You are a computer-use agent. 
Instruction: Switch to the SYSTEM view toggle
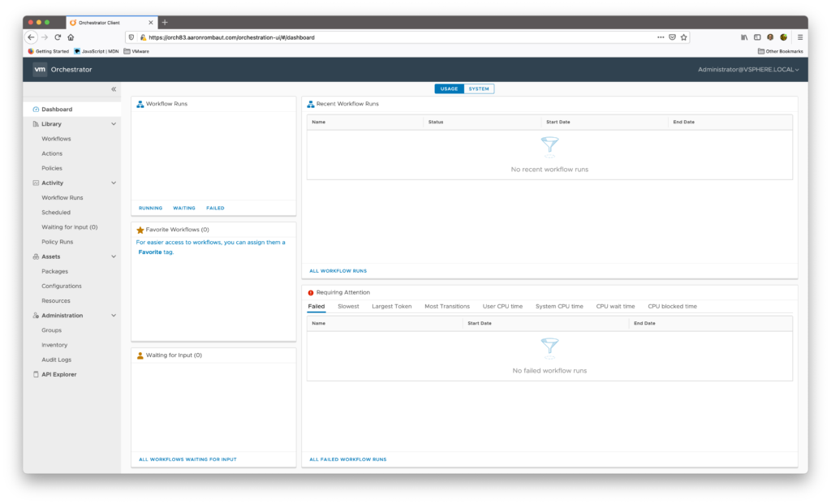click(x=479, y=88)
